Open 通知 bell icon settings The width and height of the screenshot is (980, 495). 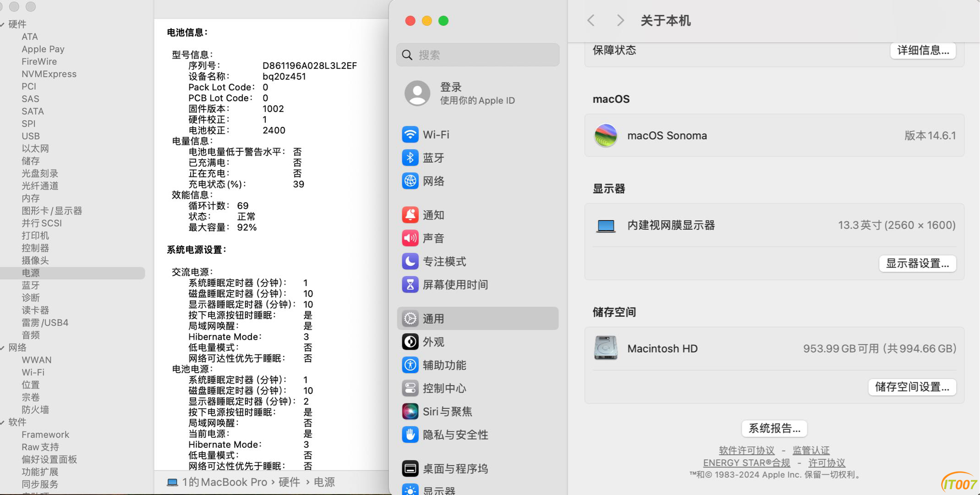pyautogui.click(x=410, y=215)
